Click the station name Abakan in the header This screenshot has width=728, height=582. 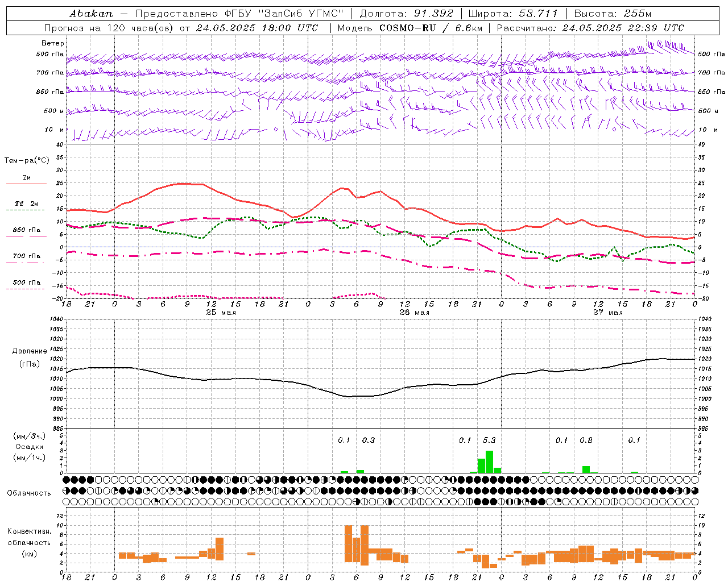click(91, 14)
